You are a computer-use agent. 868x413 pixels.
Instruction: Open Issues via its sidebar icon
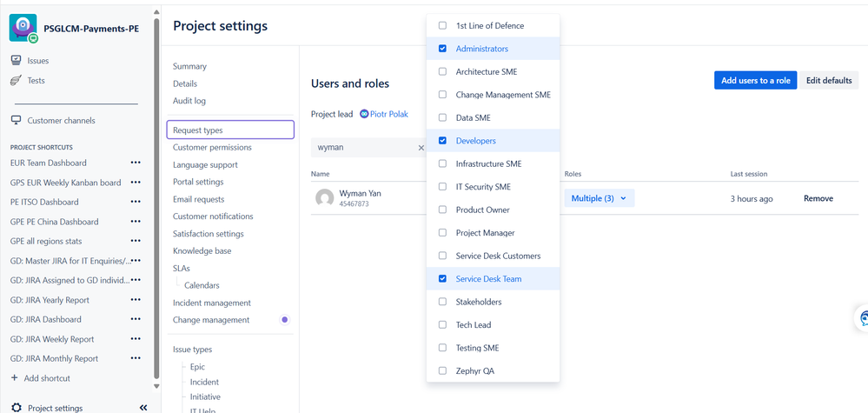coord(16,61)
